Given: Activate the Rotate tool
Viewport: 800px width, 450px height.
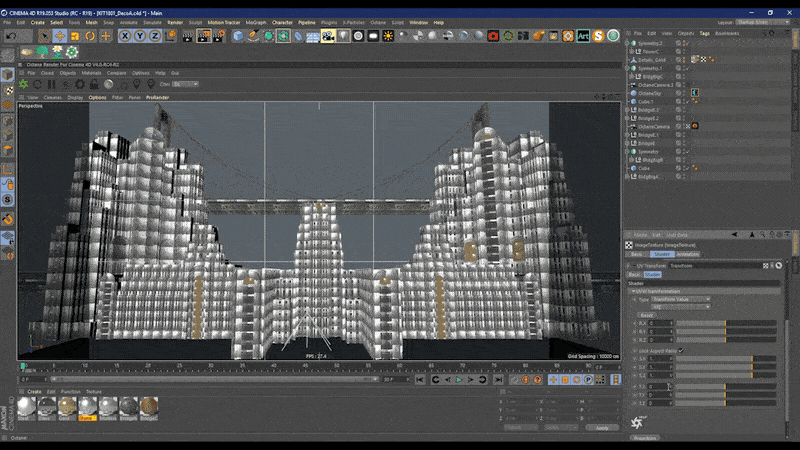Looking at the screenshot, I should pyautogui.click(x=90, y=36).
